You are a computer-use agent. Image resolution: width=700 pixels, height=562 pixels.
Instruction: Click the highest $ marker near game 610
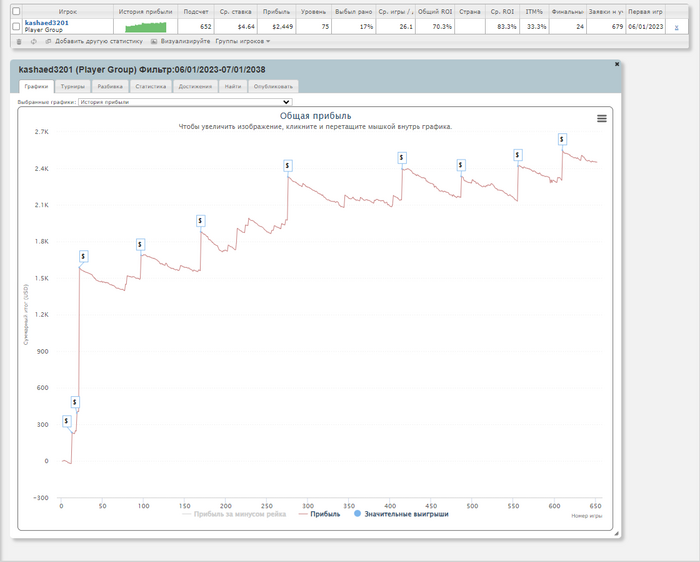click(562, 140)
